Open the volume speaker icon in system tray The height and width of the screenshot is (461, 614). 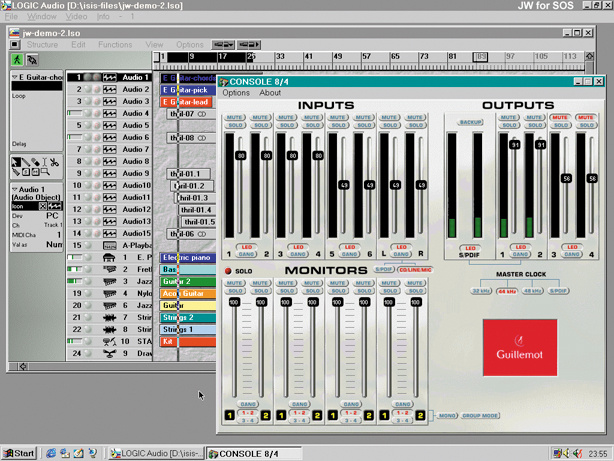(567, 454)
